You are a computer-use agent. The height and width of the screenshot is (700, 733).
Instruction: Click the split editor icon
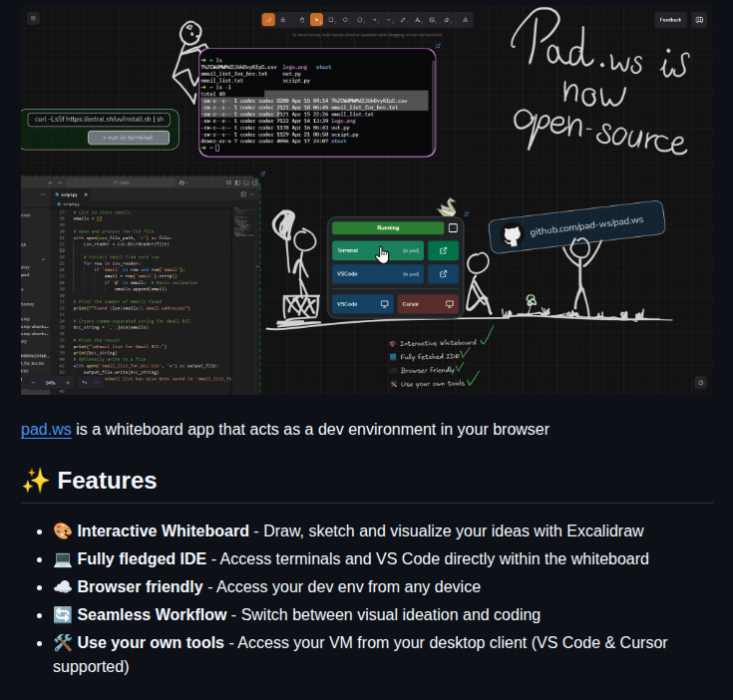point(243,194)
